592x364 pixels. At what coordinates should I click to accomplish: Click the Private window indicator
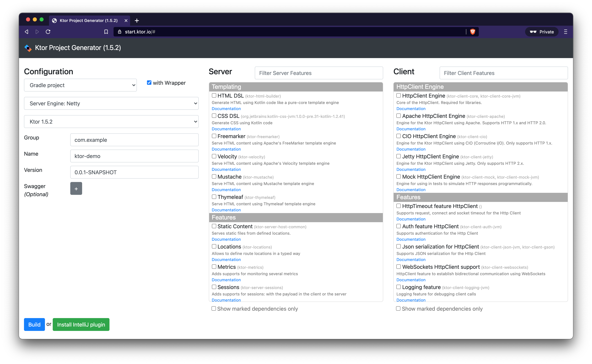pyautogui.click(x=542, y=32)
